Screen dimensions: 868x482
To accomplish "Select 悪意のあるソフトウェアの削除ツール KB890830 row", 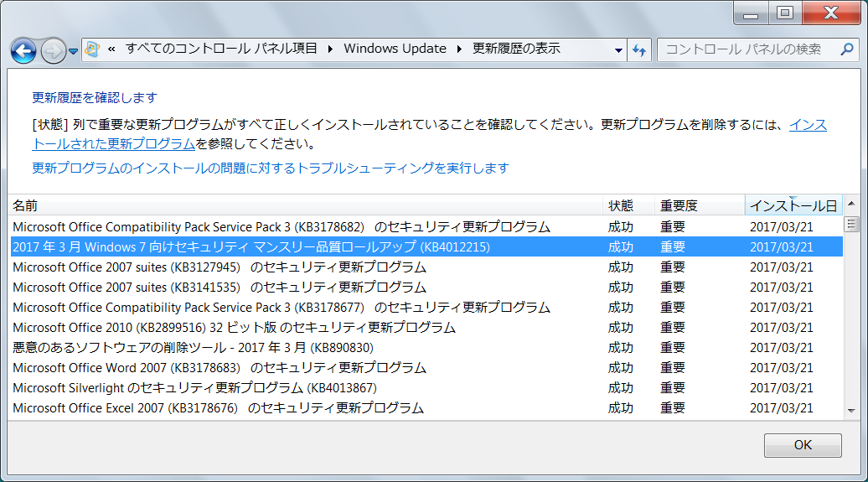I will [x=426, y=347].
